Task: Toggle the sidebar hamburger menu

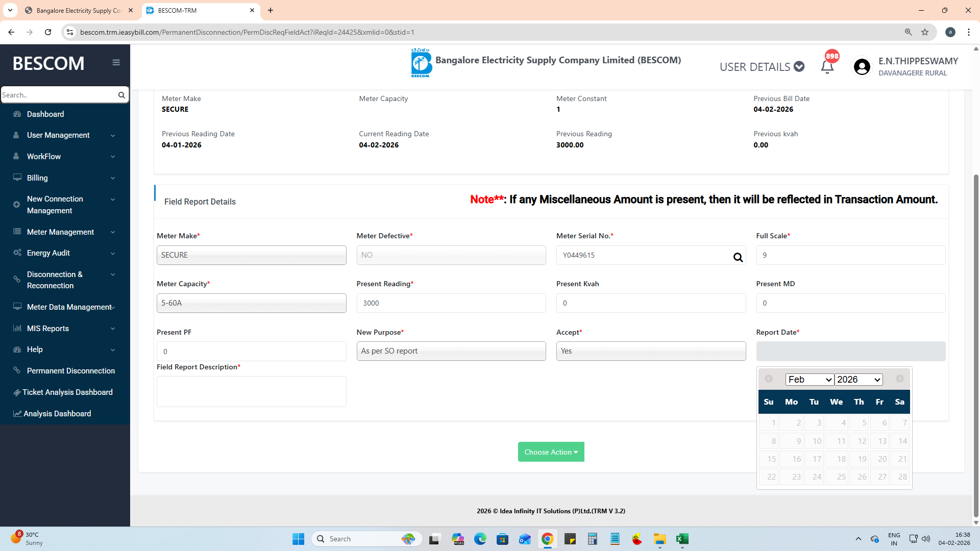Action: click(116, 62)
